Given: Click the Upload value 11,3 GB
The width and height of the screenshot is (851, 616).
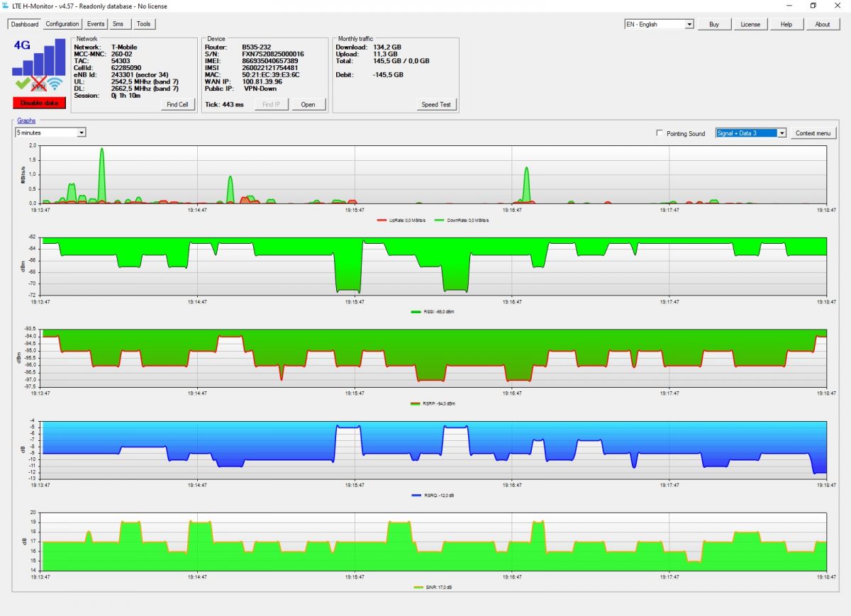Looking at the screenshot, I should [x=386, y=54].
